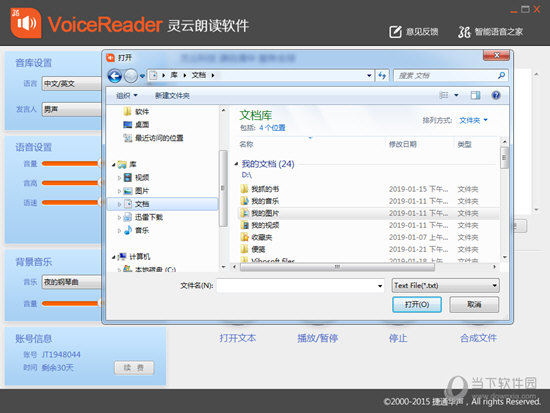Click the 取消 button

point(474,304)
